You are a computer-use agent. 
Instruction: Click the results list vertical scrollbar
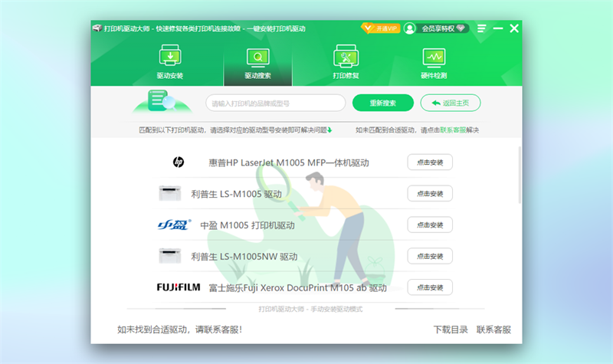point(520,175)
